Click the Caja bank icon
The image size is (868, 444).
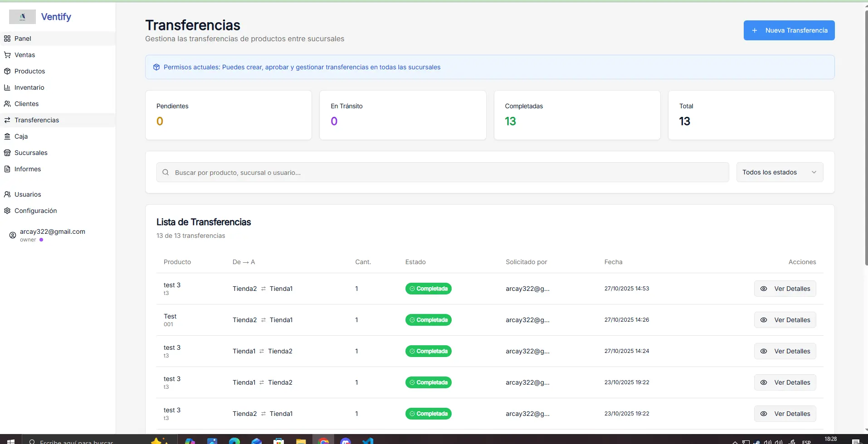click(x=7, y=136)
